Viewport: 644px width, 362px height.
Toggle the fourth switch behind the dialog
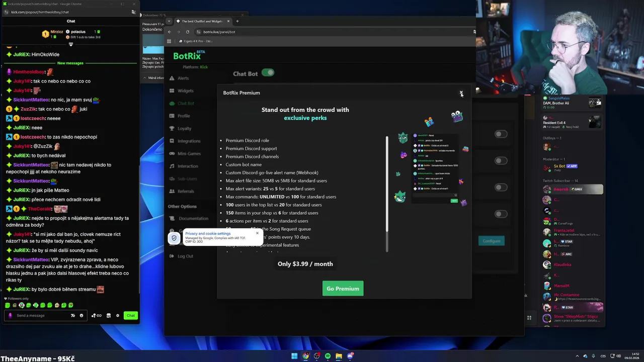(x=501, y=214)
